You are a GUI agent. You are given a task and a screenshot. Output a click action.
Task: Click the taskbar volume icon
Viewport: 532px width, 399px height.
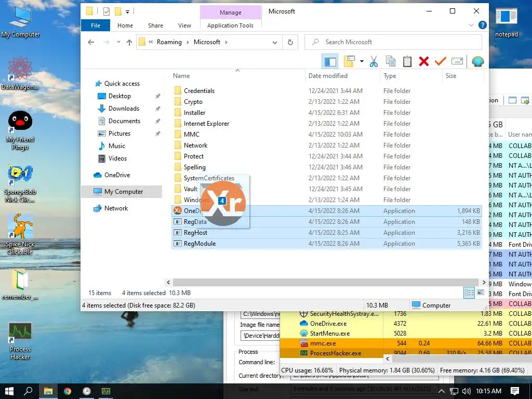(x=467, y=391)
